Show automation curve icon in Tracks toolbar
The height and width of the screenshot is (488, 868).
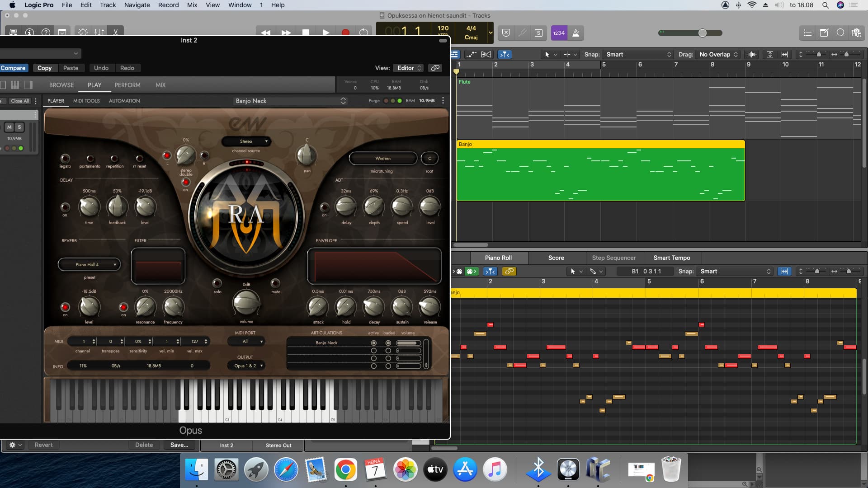pos(471,54)
